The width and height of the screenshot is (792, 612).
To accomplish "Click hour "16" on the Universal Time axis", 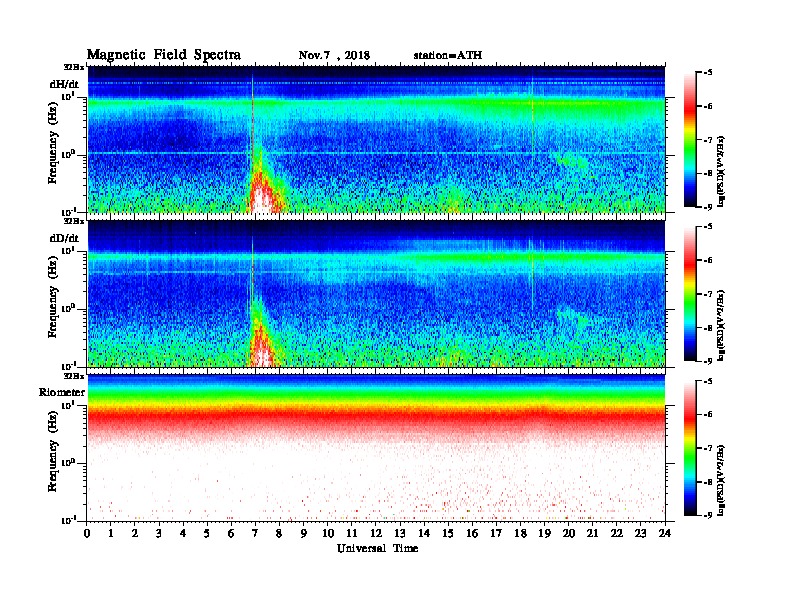I will (472, 534).
